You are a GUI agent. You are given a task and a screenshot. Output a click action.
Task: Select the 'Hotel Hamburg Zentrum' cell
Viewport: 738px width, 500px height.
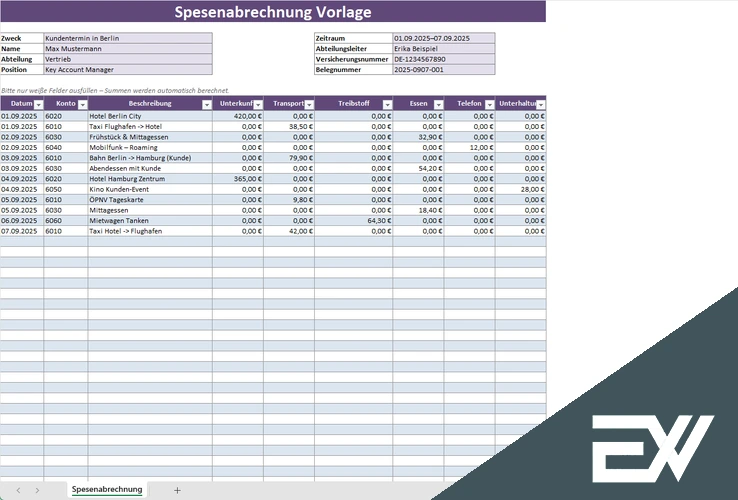pyautogui.click(x=150, y=178)
